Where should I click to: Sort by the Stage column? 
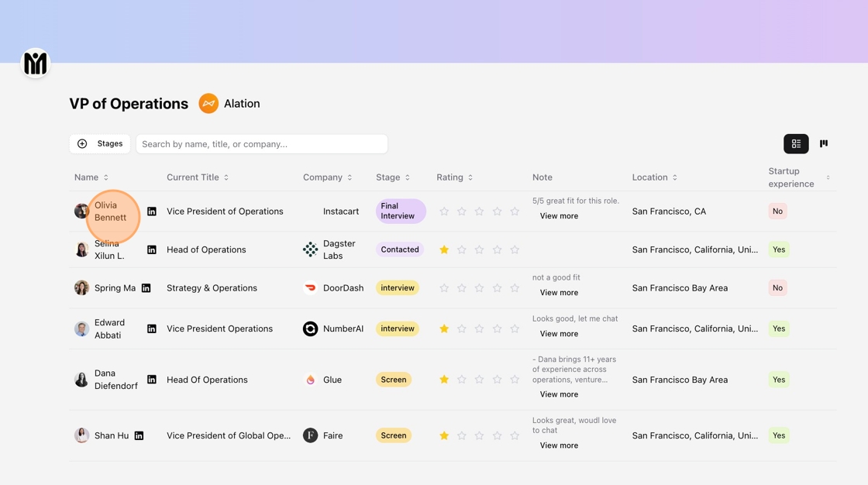click(x=393, y=177)
